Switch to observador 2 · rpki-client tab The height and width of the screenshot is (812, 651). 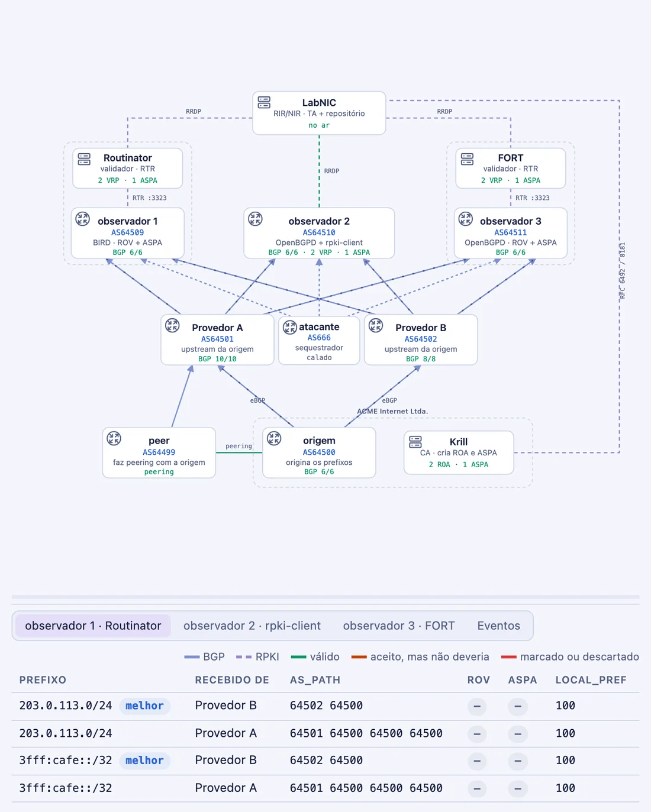pos(252,626)
